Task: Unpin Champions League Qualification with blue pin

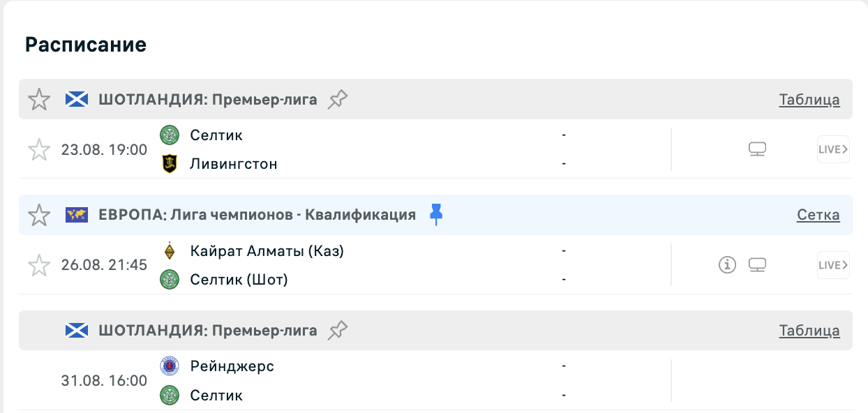Action: (436, 215)
